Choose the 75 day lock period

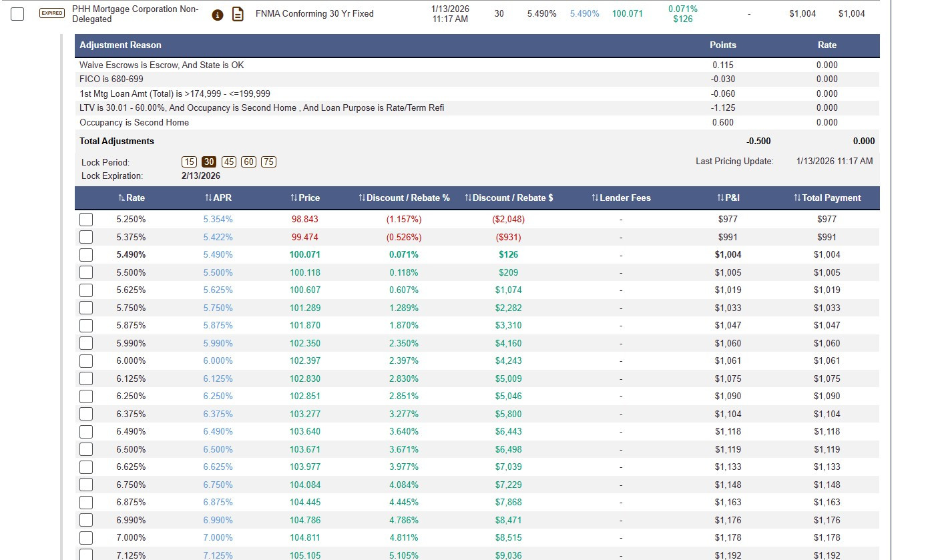click(268, 162)
